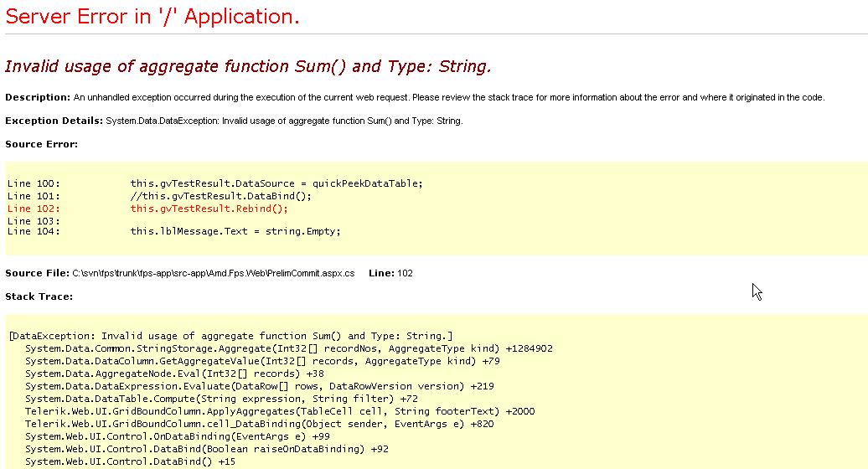This screenshot has width=868, height=469.
Task: Click the 'Line: 102' text after the source file path
Action: [x=390, y=273]
